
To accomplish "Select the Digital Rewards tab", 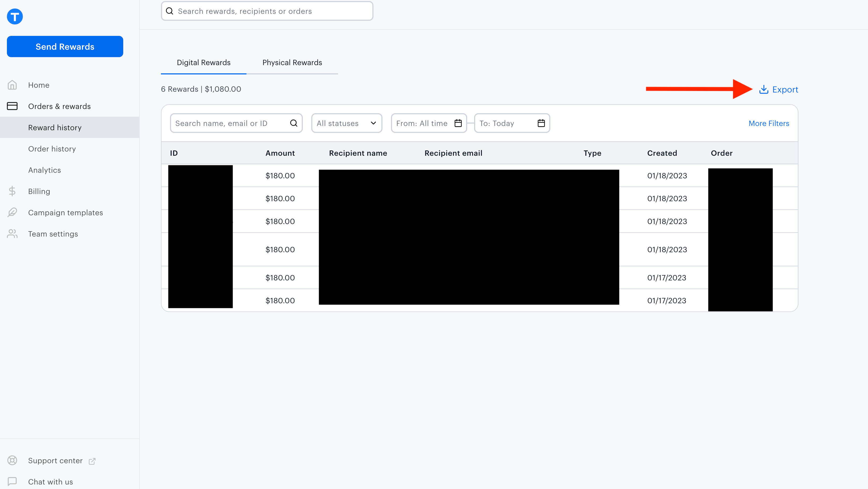I will point(203,63).
